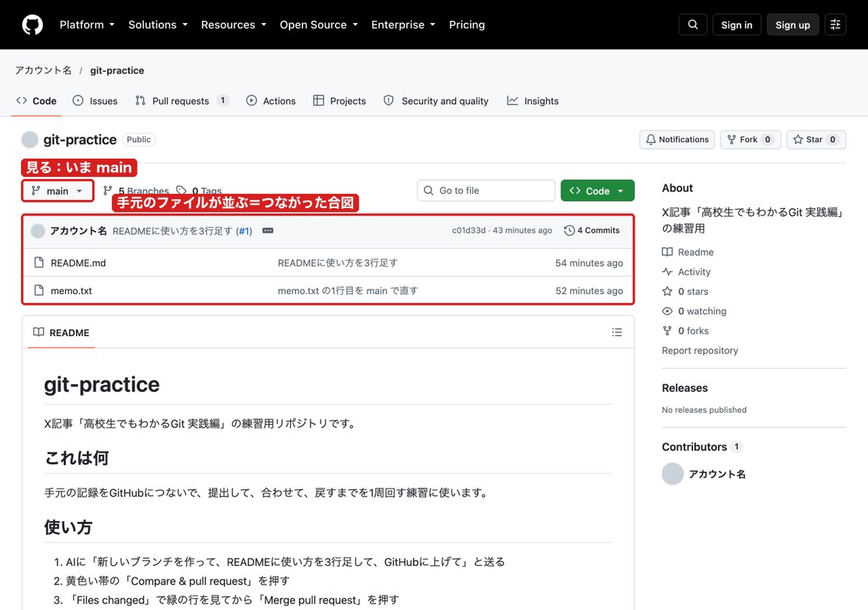Open the contributor avatar under Contributors
The height and width of the screenshot is (610, 868).
pyautogui.click(x=673, y=474)
